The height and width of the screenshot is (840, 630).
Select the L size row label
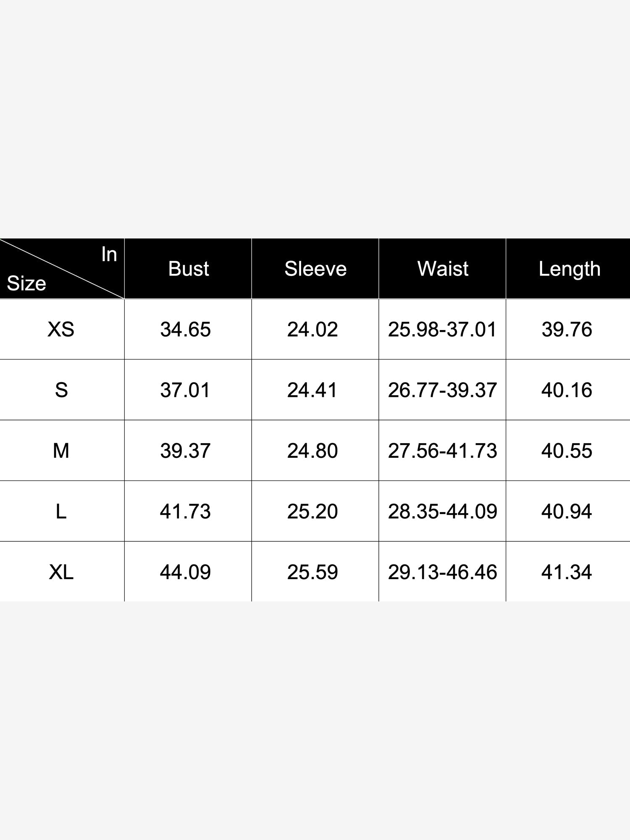(61, 512)
